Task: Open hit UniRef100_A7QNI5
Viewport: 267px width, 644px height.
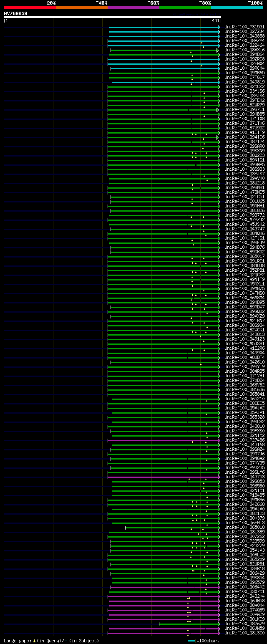Action: 244,192
